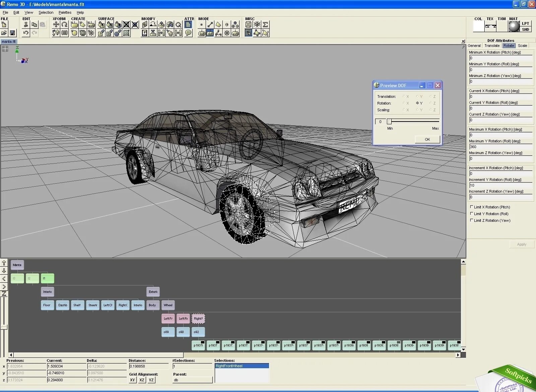Click the YZ grid alignment button
536x392 pixels.
pyautogui.click(x=151, y=380)
